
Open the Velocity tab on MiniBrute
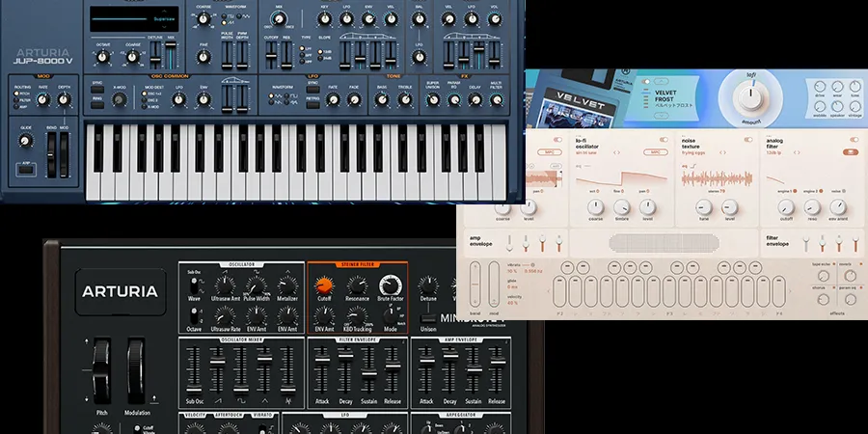pos(195,415)
